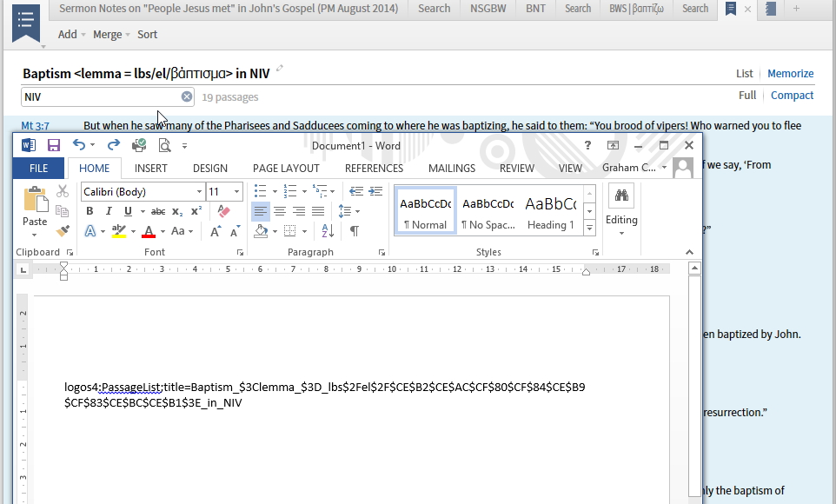The width and height of the screenshot is (836, 504).
Task: Select the Format Painter brush
Action: (63, 231)
